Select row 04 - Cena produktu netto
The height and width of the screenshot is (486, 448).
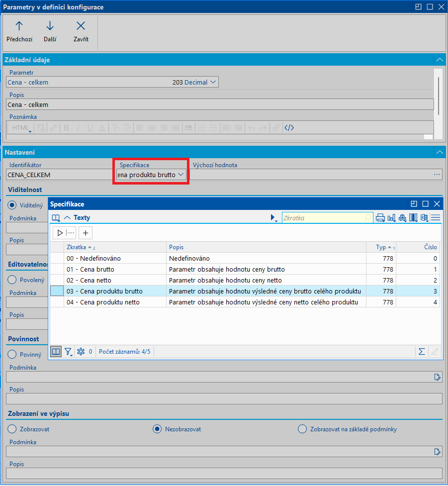click(x=245, y=302)
